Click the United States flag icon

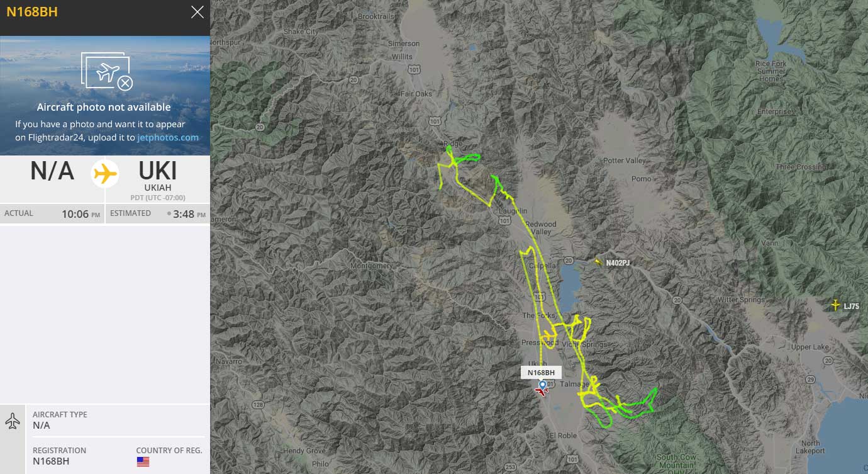(x=143, y=461)
